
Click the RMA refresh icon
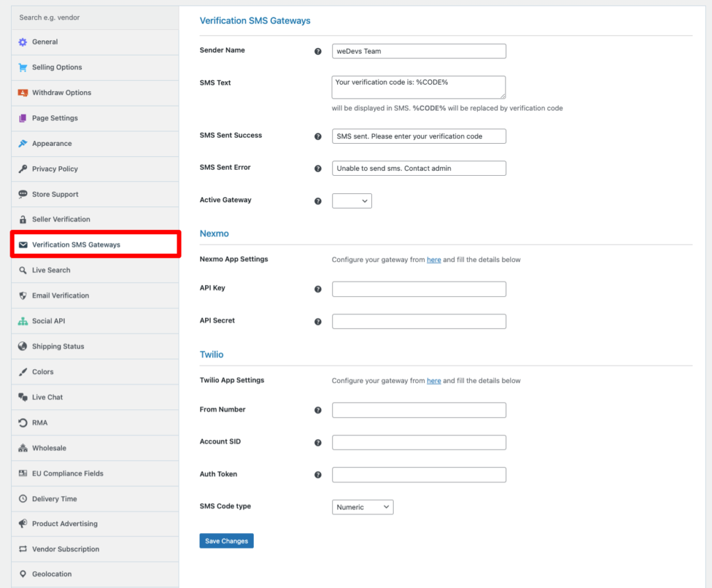(x=23, y=423)
